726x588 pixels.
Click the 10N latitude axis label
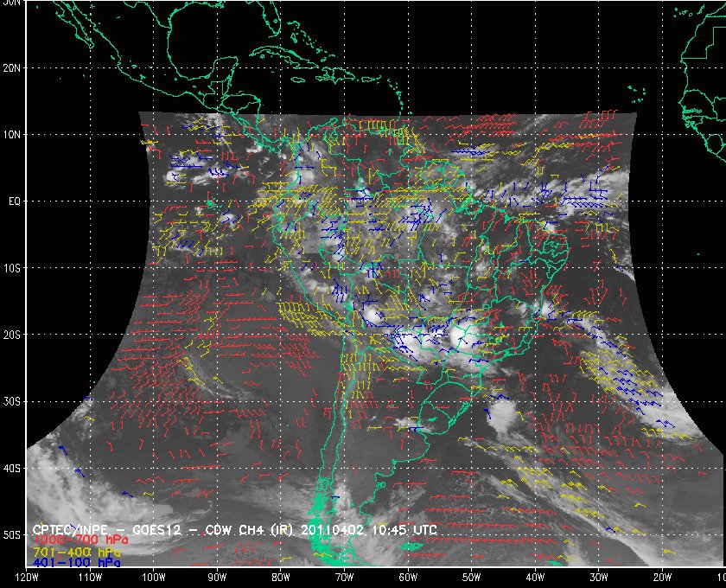tap(13, 134)
